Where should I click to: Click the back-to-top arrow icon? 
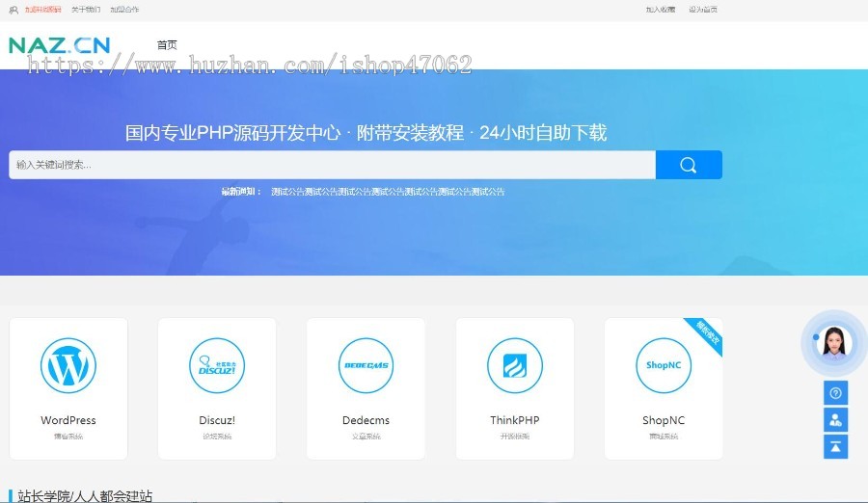click(x=836, y=446)
